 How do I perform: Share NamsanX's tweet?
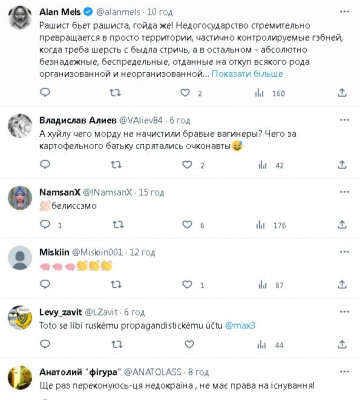[x=342, y=225]
